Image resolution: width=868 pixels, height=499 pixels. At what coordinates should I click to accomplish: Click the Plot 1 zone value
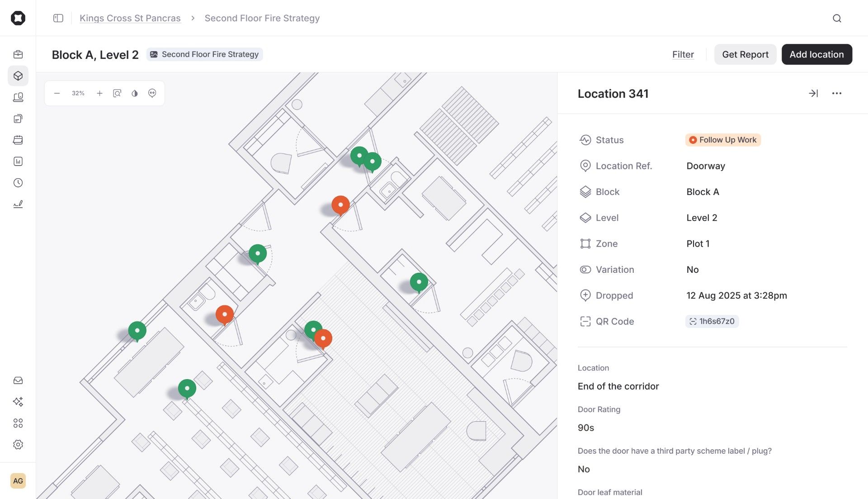698,244
